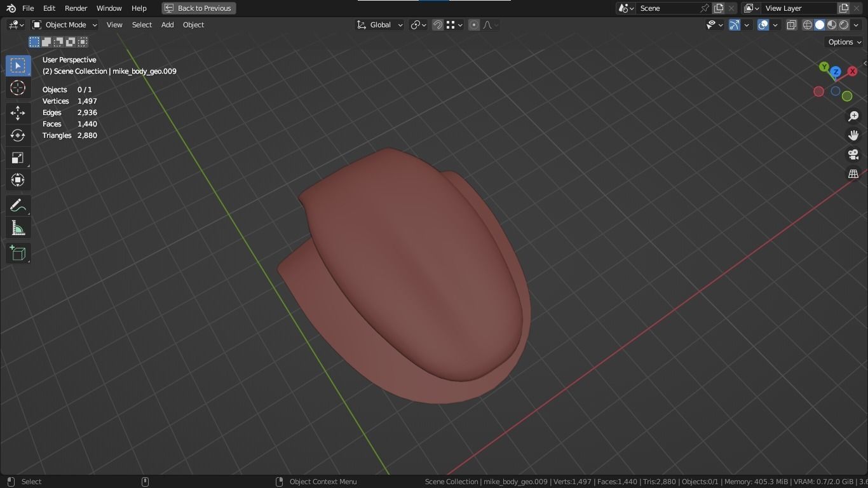Select the Measure tool
Viewport: 868px width, 488px height.
(x=18, y=228)
